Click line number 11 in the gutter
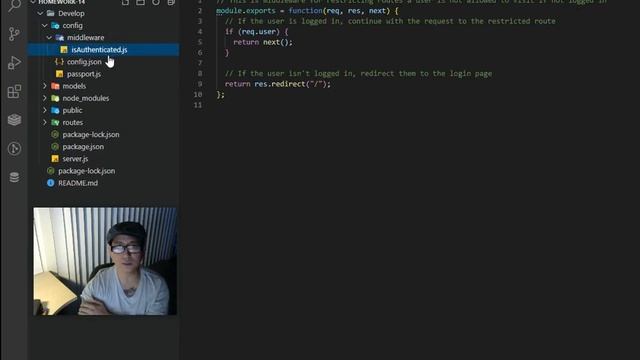Viewport: 640px width, 360px height. [198, 105]
